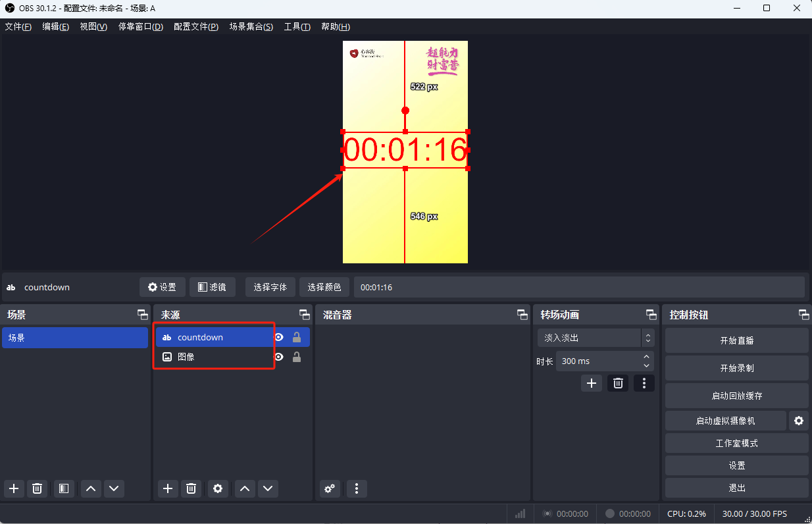Hide the 图像 source with its eye toggle

(x=278, y=356)
